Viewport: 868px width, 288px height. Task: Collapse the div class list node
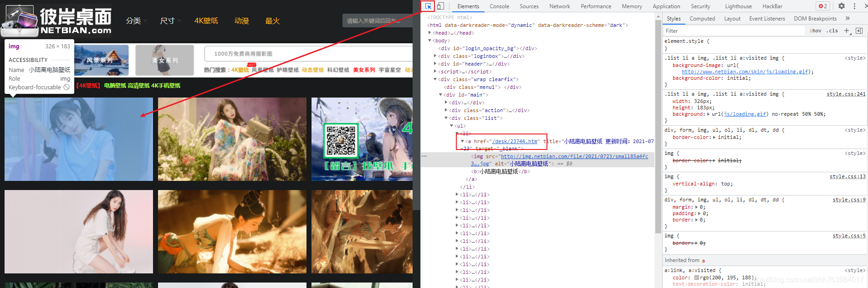tap(446, 118)
